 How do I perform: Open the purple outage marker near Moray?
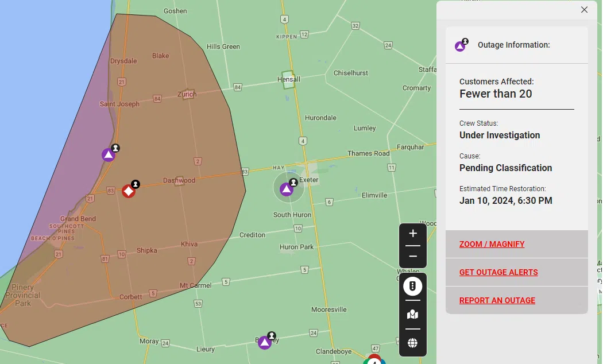265,343
